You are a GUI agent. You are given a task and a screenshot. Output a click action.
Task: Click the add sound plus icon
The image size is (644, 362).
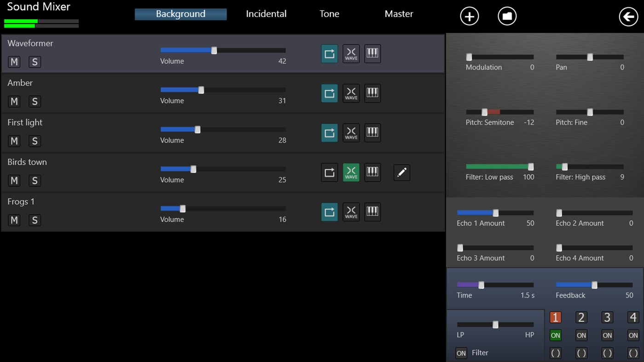[469, 16]
